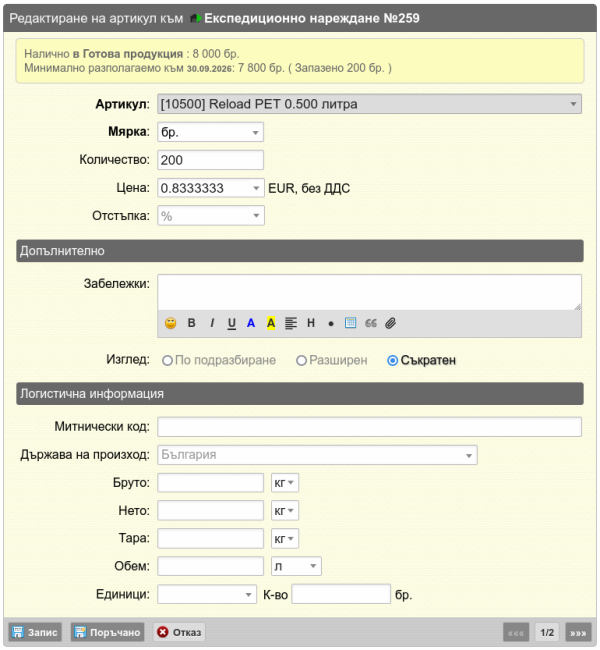Insert a quote block in notes

point(371,323)
